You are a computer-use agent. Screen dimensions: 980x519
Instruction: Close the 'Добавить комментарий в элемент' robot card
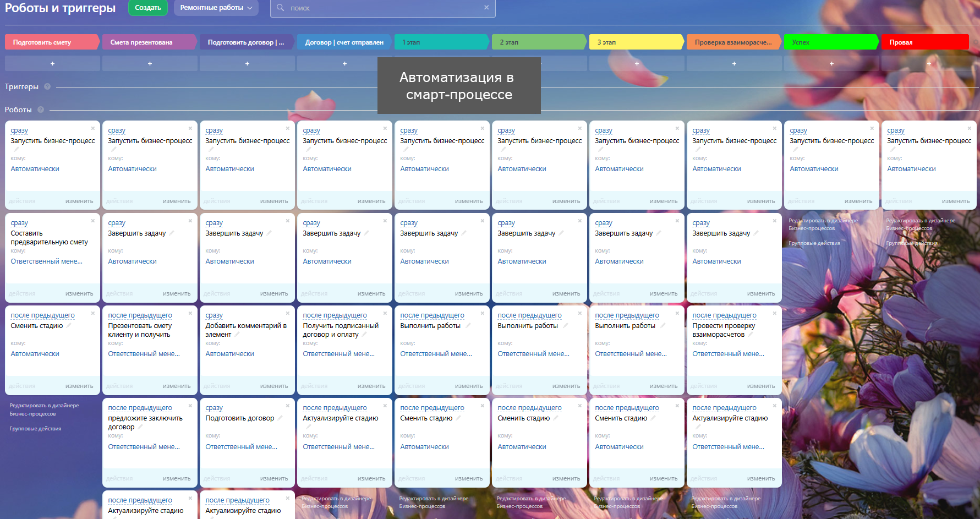coord(288,313)
